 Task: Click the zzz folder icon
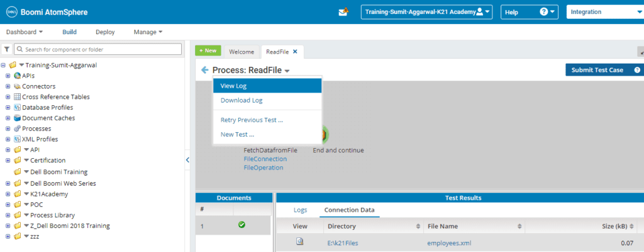(x=17, y=236)
